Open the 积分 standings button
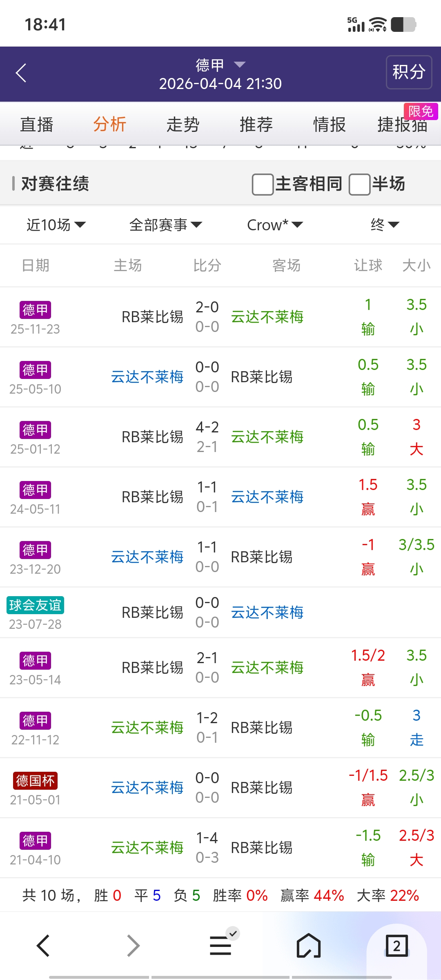 click(x=409, y=72)
